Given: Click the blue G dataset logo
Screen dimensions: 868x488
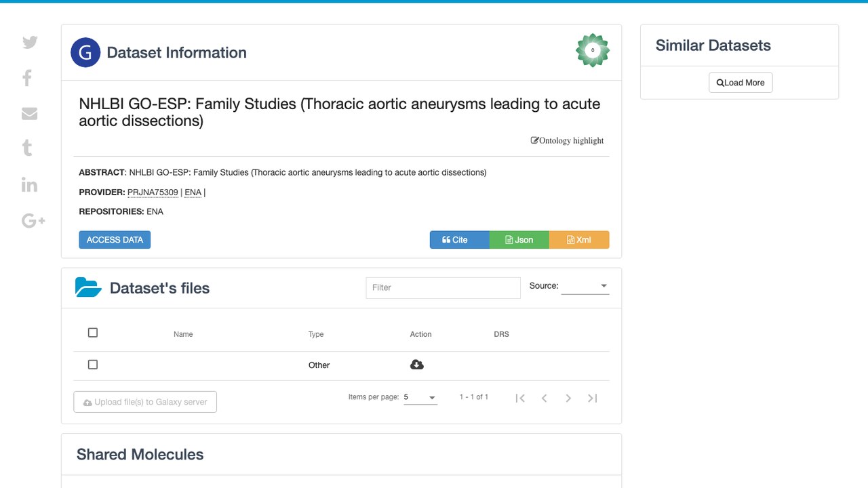Looking at the screenshot, I should click(85, 52).
